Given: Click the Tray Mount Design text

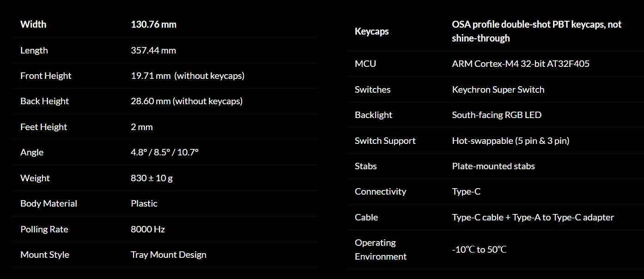Looking at the screenshot, I should [168, 255].
